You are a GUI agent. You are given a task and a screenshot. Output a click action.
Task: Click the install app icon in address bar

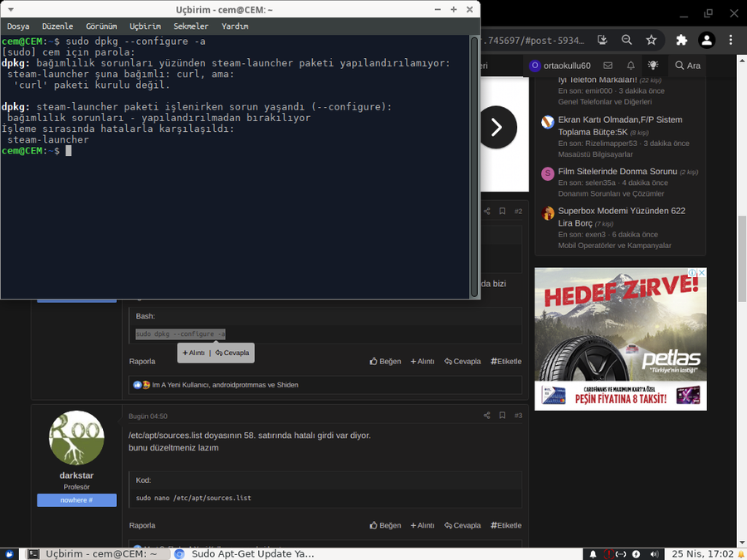tap(603, 40)
